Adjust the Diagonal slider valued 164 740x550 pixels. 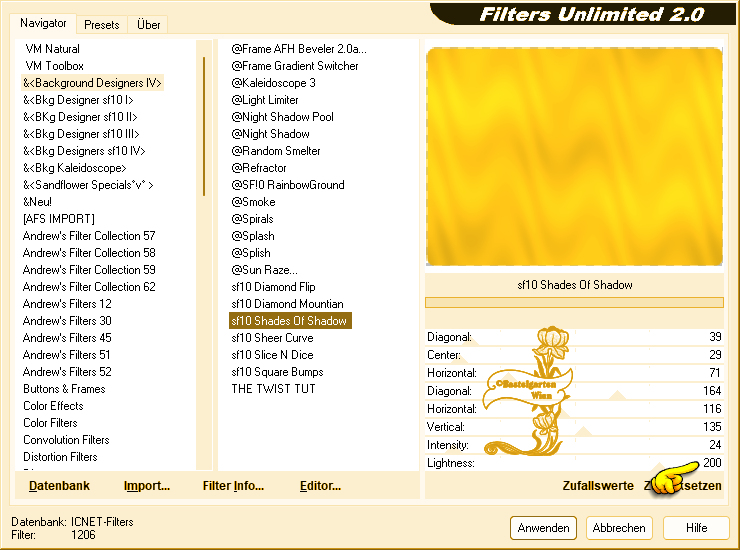(574, 391)
